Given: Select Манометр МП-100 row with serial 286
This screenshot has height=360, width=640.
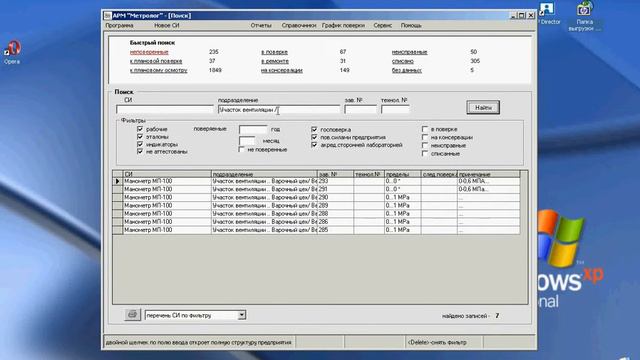Looking at the screenshot, I should coord(316,222).
